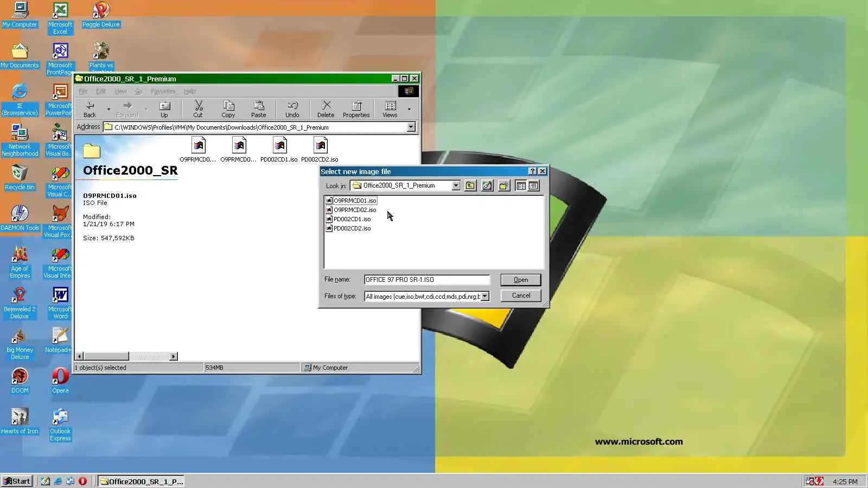
Task: Switch the file dialog to Details view
Action: pyautogui.click(x=534, y=185)
